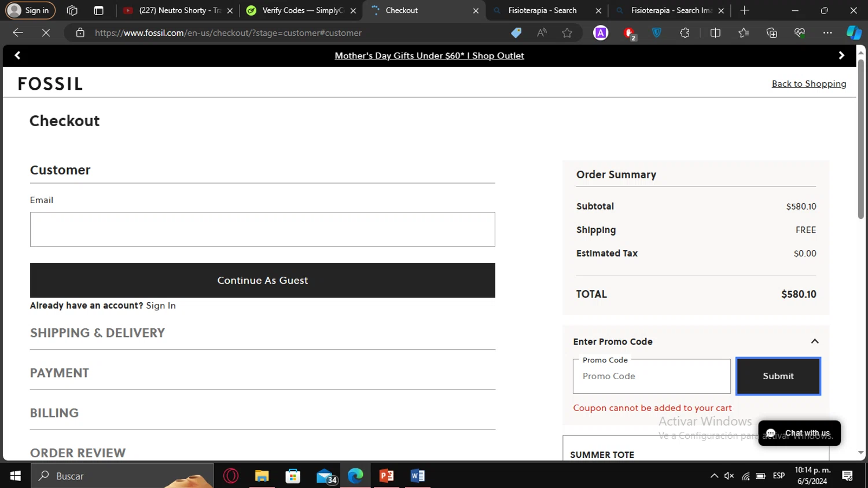Collapse the Enter Promo Code section

(815, 342)
